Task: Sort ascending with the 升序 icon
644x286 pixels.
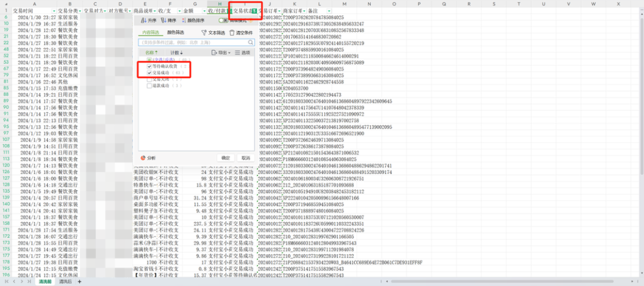Action: 143,20
